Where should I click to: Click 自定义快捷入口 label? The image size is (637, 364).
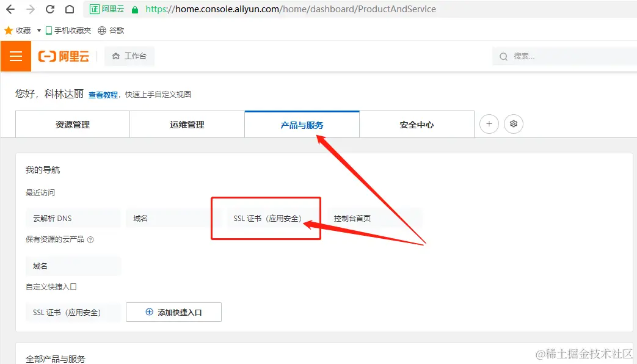pyautogui.click(x=51, y=287)
